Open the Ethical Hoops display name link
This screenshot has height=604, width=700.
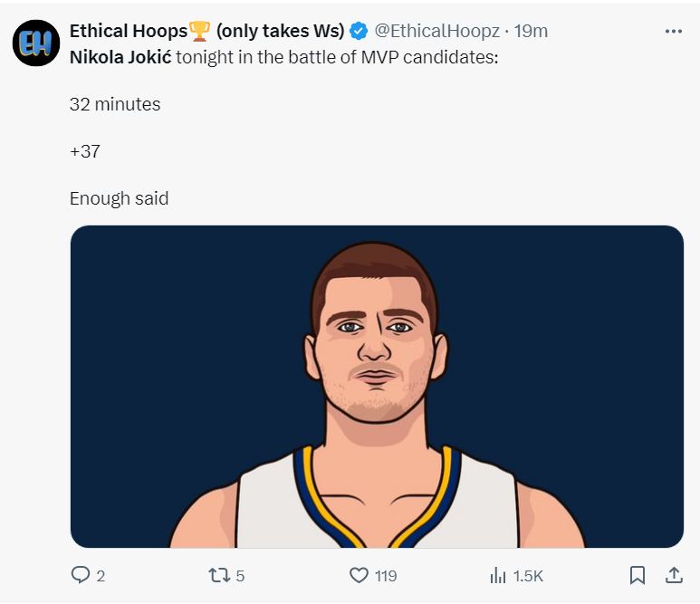click(x=128, y=31)
